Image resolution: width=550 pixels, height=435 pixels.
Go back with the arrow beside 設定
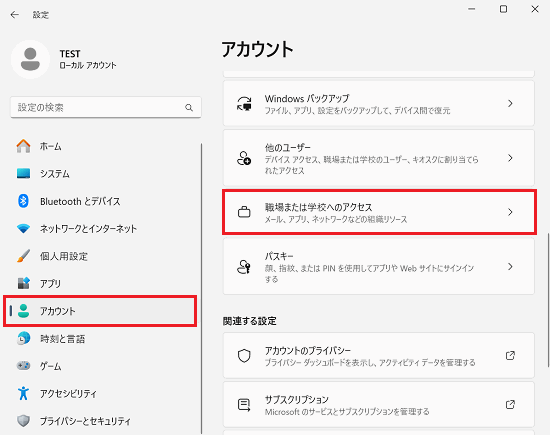coord(15,15)
